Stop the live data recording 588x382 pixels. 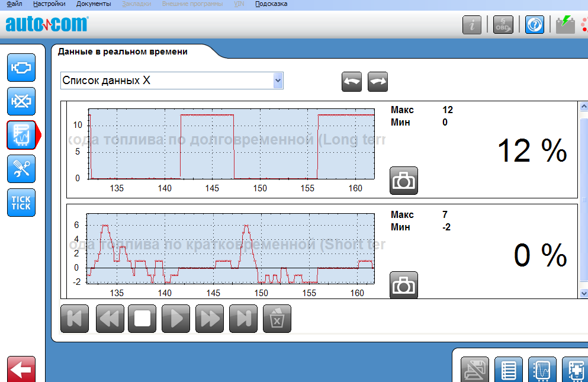tap(142, 319)
